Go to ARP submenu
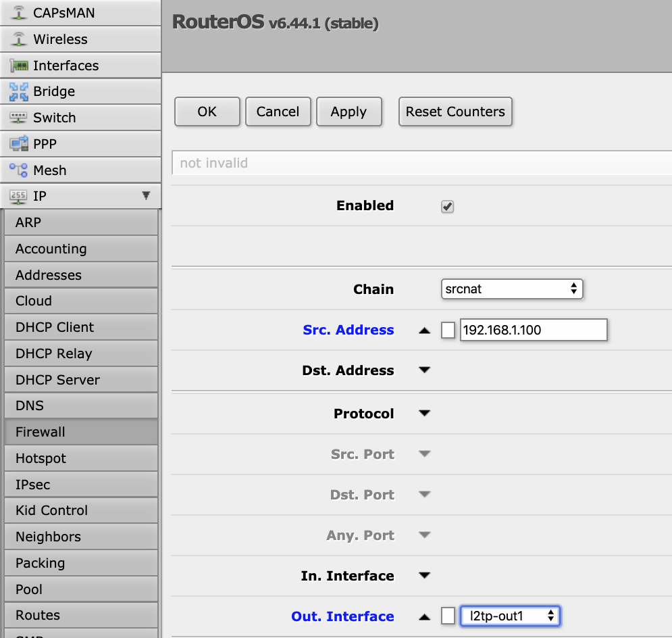Viewport: 672px width, 638px height. pos(81,222)
